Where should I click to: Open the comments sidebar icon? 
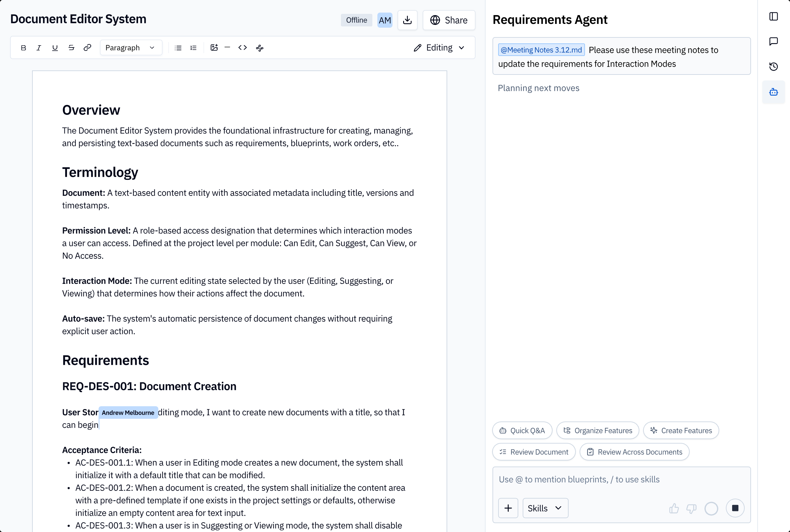[x=773, y=42]
